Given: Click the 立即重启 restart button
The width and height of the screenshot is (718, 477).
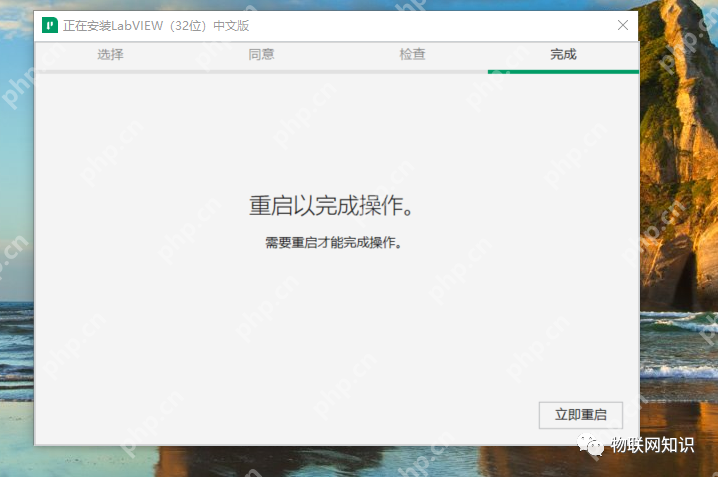Looking at the screenshot, I should [x=581, y=415].
